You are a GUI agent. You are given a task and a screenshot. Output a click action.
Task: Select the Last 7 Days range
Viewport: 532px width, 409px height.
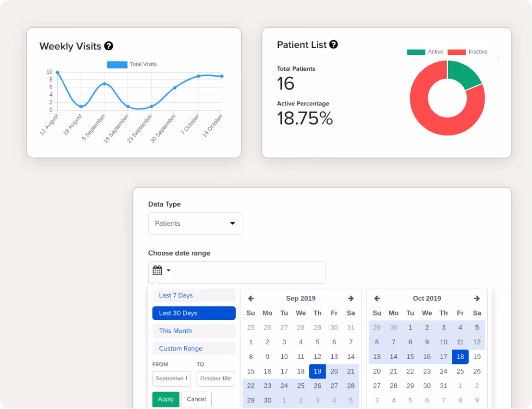pyautogui.click(x=194, y=295)
